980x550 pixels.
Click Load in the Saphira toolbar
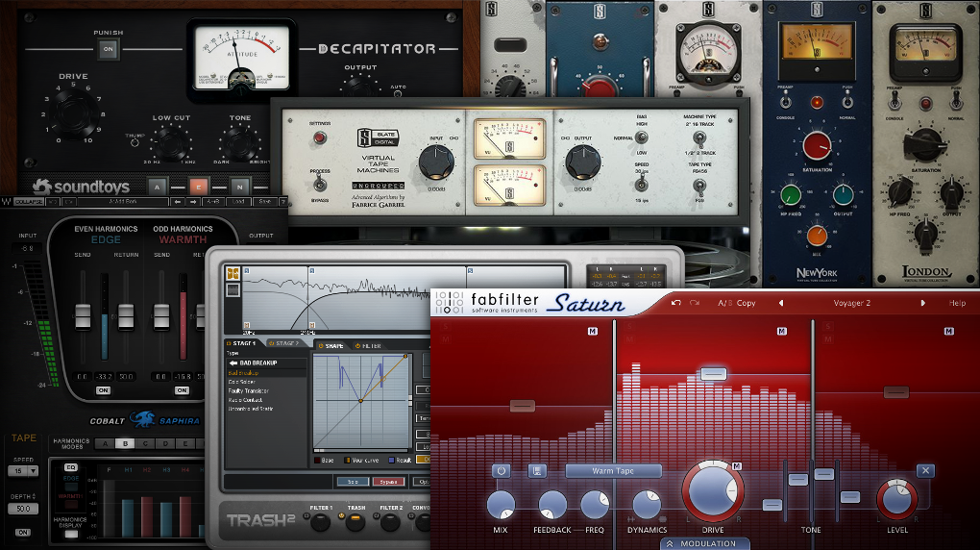(239, 202)
